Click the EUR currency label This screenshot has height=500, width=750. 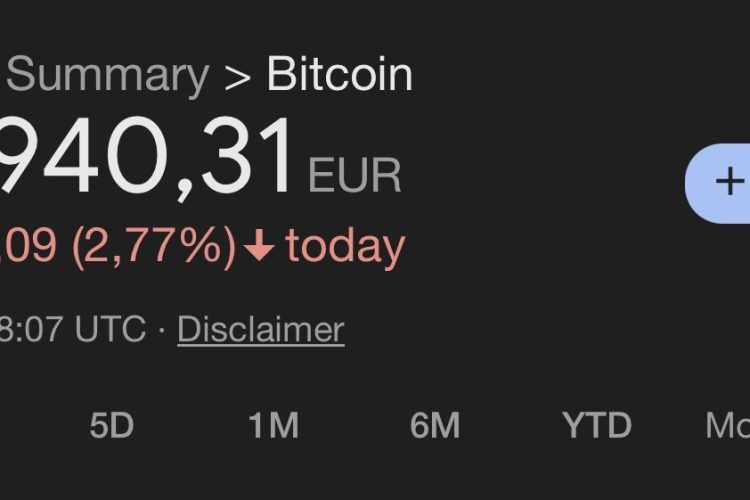coord(355,176)
